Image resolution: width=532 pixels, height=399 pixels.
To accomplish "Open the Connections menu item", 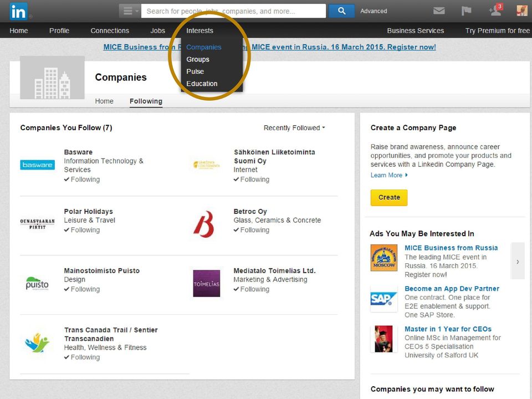I will coord(110,30).
